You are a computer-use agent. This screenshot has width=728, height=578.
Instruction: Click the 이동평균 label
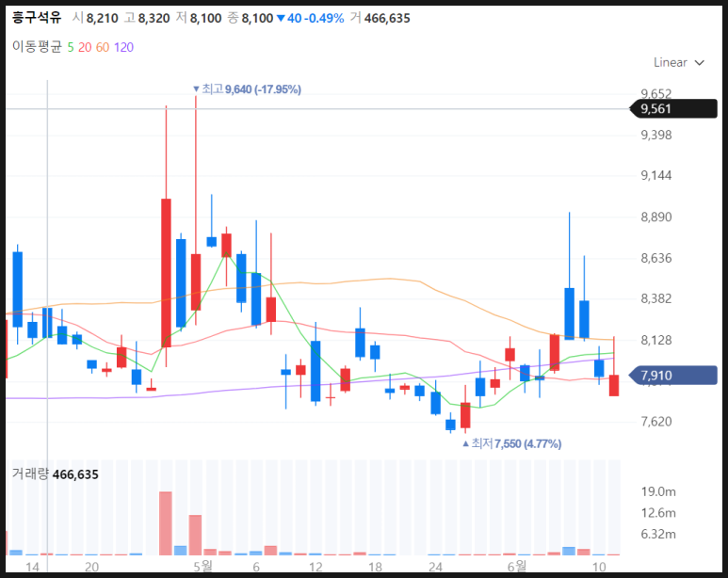[37, 46]
